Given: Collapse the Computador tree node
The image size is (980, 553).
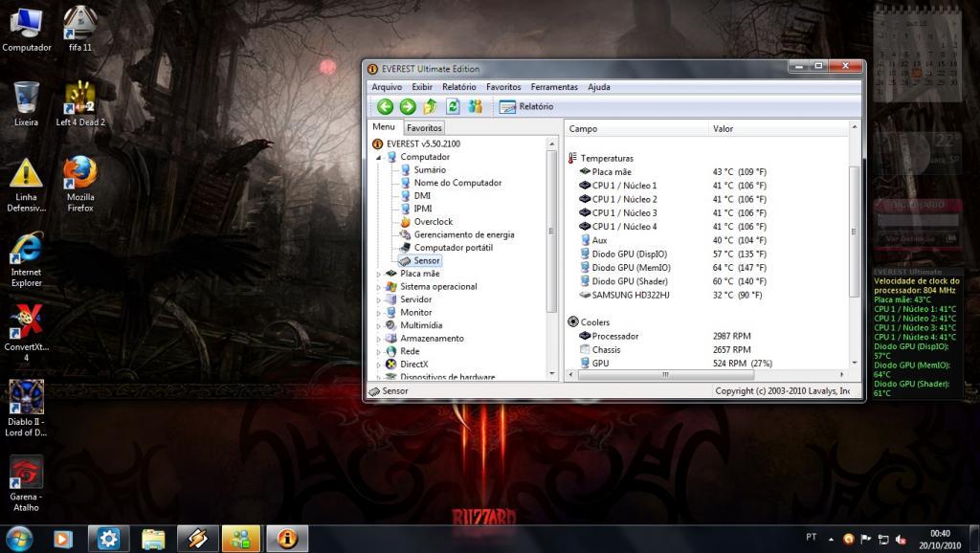Looking at the screenshot, I should [x=378, y=158].
